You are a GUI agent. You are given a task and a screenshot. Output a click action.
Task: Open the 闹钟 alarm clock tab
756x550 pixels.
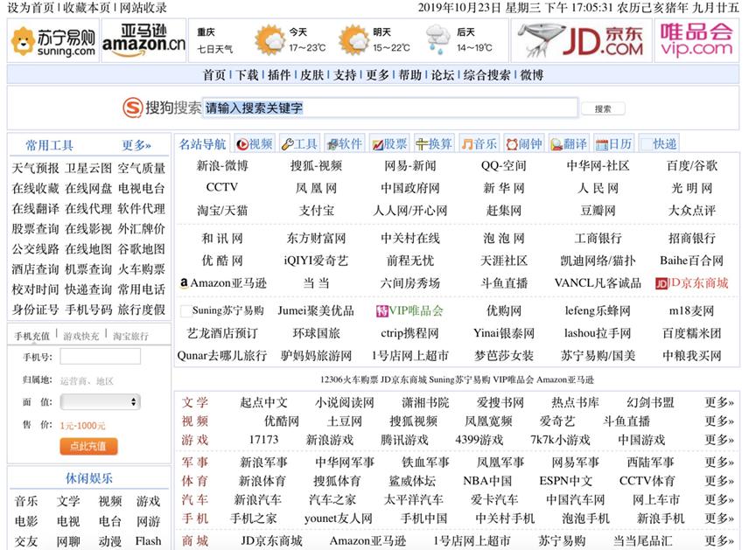coord(524,143)
